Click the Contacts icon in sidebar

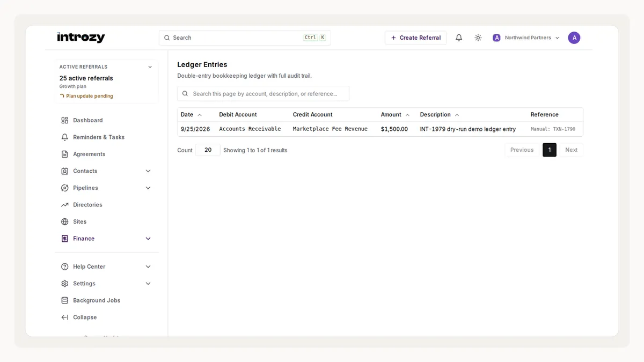pyautogui.click(x=65, y=171)
